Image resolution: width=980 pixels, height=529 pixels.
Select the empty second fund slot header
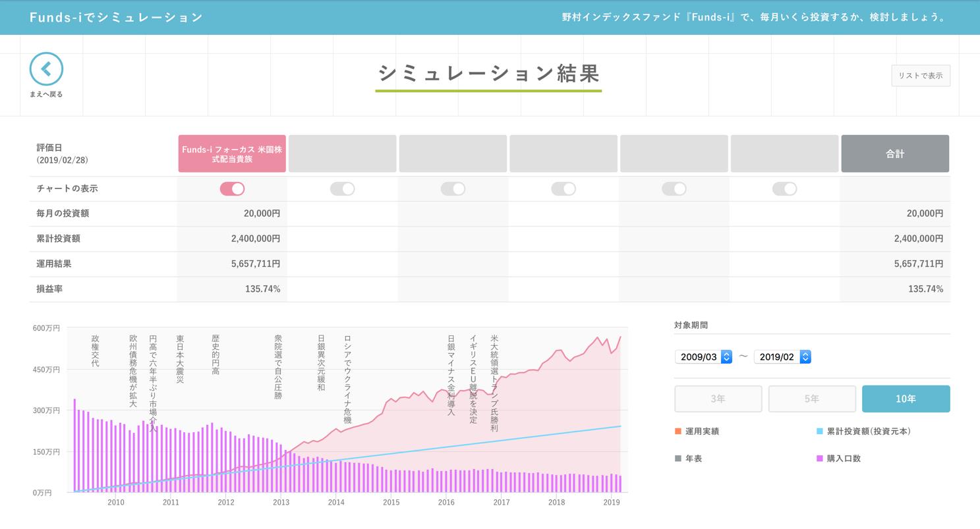pyautogui.click(x=343, y=153)
